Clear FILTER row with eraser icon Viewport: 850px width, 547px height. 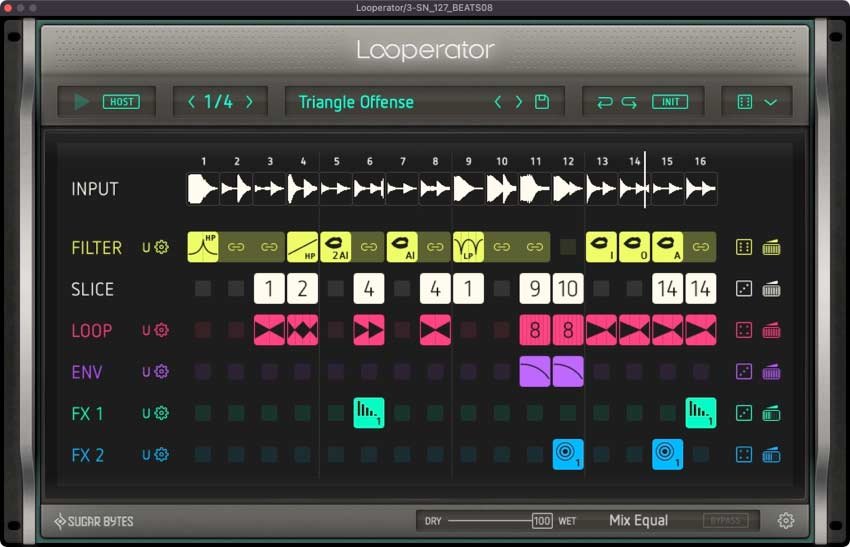coord(771,247)
